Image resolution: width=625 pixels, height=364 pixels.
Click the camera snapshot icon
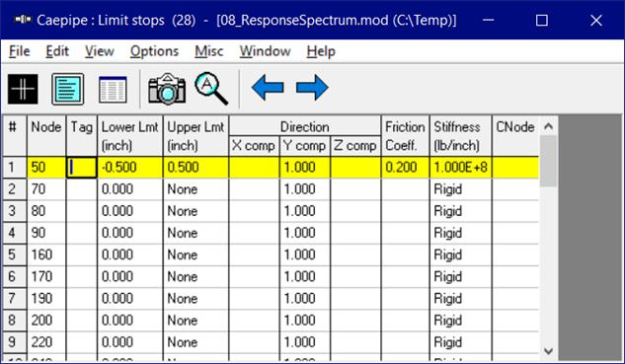click(x=167, y=89)
